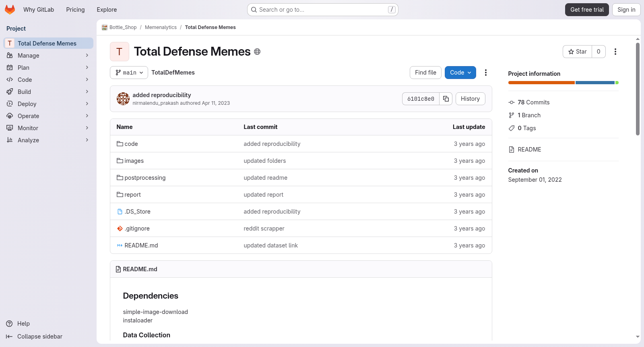Click the Help question mark icon
Viewport: 644px width, 347px height.
coord(9,324)
